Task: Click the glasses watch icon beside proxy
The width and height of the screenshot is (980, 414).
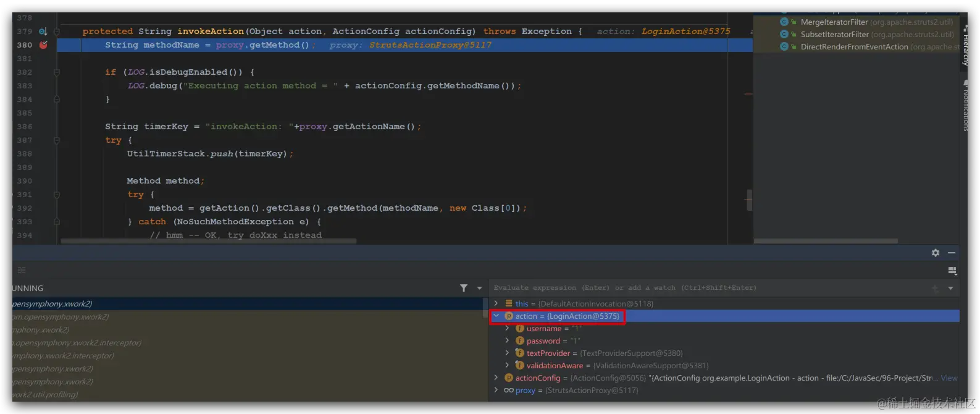Action: point(509,390)
